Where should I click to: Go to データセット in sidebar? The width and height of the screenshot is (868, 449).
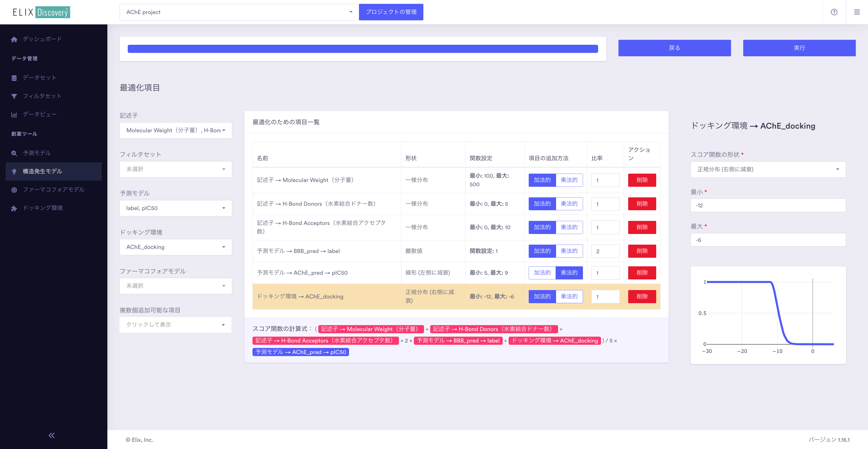point(39,78)
